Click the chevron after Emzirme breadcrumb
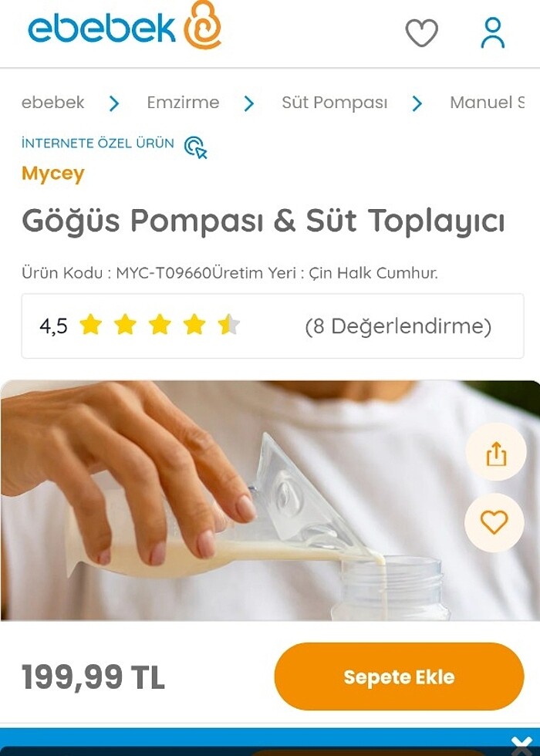 tap(248, 103)
